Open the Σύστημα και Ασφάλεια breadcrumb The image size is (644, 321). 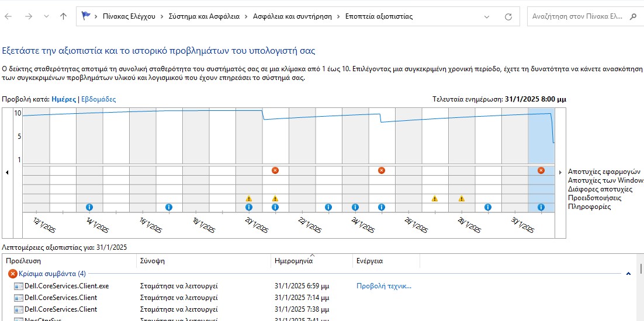tap(204, 17)
